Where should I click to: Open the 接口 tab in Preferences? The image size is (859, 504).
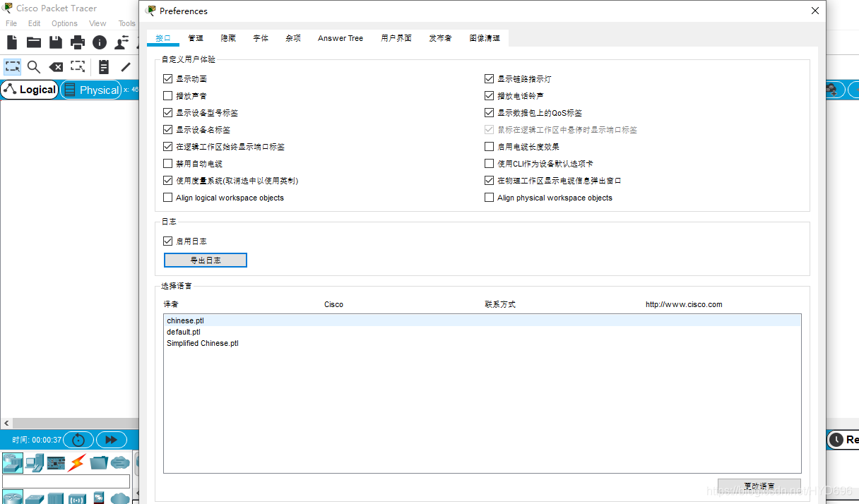coord(163,38)
